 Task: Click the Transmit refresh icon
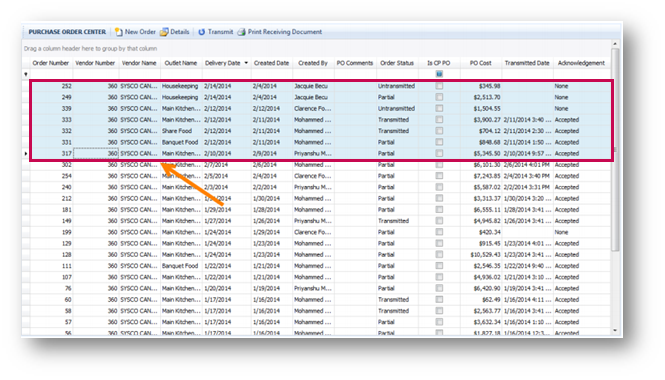tap(201, 32)
